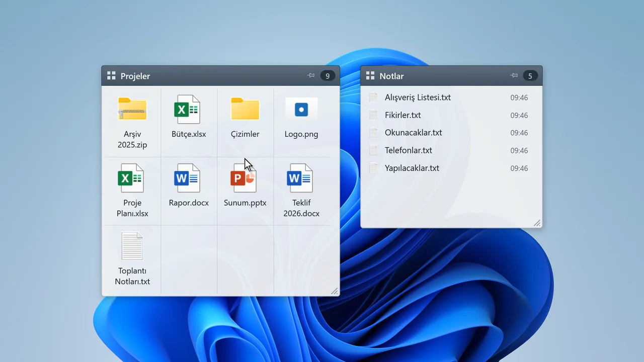Click the grid icon in Notlar title bar
644x362 pixels.
click(x=370, y=76)
